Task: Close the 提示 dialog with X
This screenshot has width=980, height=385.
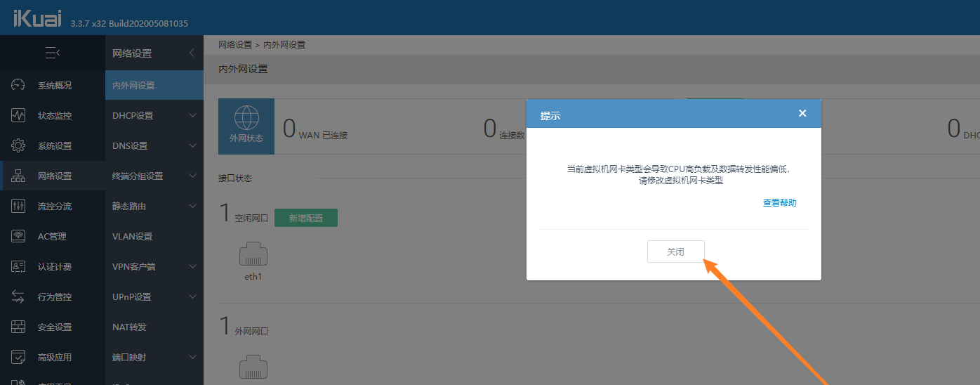Action: point(802,113)
